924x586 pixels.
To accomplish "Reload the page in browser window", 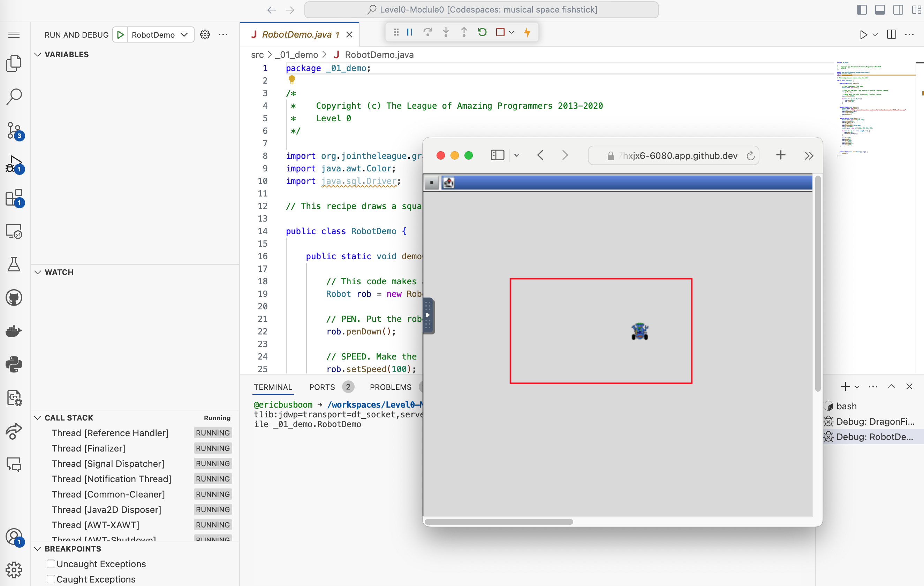I will [751, 156].
